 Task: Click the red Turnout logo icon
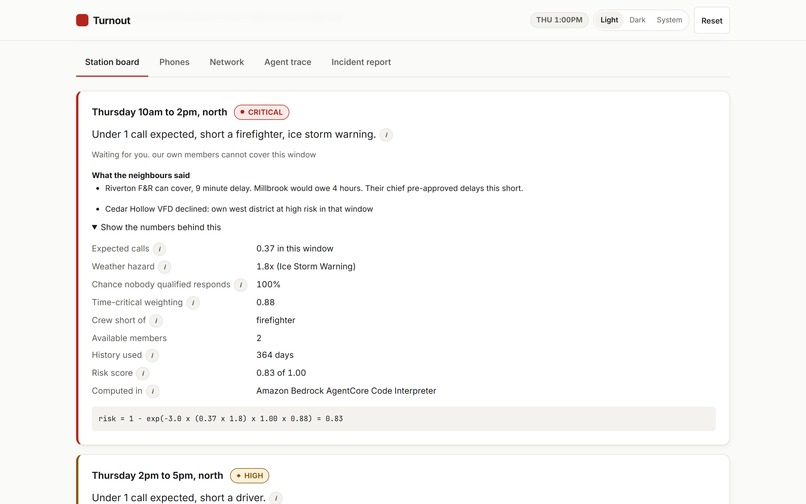coord(82,20)
